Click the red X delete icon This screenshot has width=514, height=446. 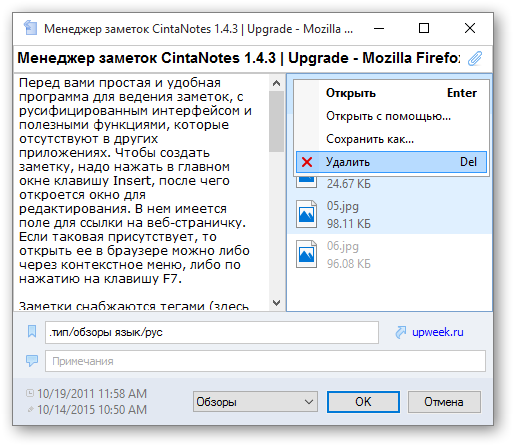click(x=307, y=162)
